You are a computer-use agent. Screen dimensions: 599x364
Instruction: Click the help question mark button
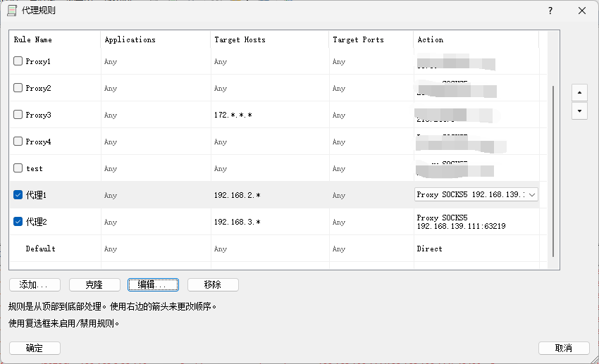coord(550,11)
